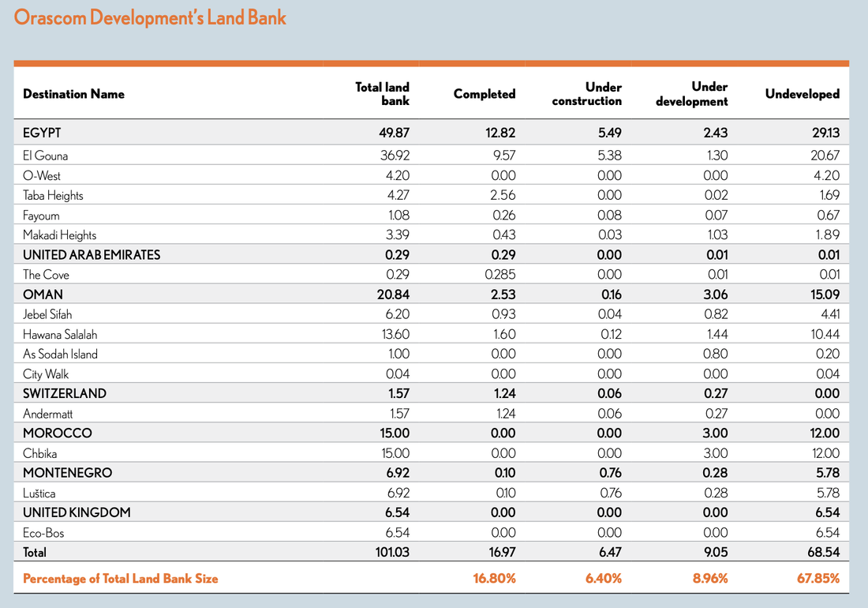Click the SWITZERLAND row label
Viewport: 868px width, 608px height.
(64, 394)
